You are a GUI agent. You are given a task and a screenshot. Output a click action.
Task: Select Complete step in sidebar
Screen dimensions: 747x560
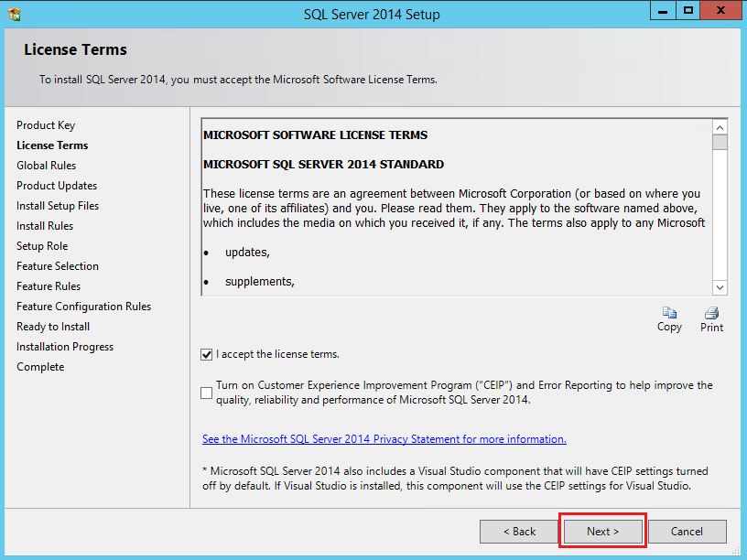[40, 367]
